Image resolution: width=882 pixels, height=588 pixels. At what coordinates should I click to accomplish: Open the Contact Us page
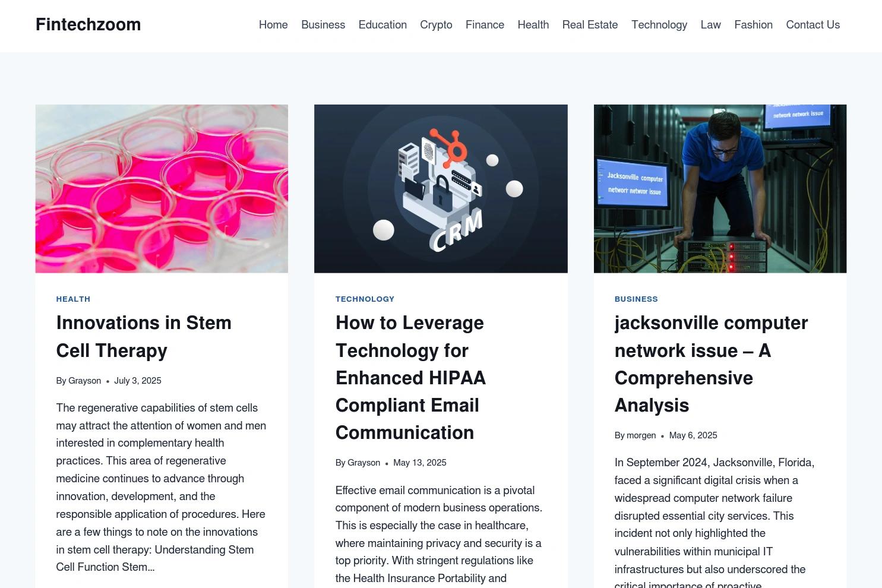point(813,25)
